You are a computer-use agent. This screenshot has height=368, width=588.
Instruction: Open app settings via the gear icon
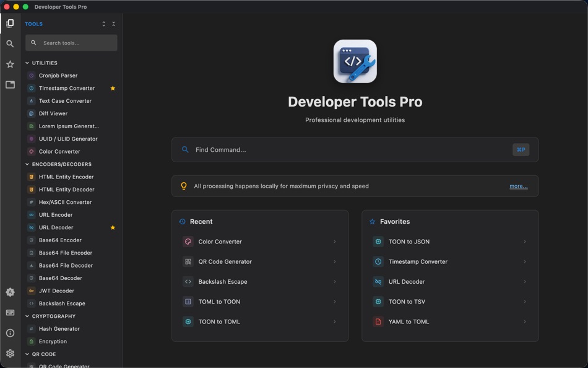click(x=10, y=353)
